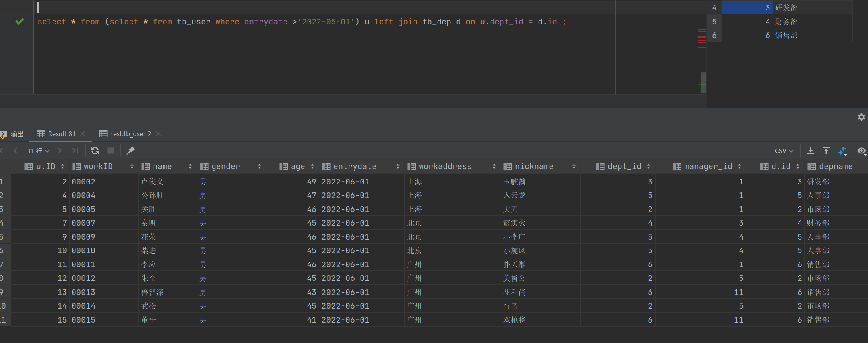Click row number 6 in the upper-right table
The image size is (868, 343).
pos(714,35)
